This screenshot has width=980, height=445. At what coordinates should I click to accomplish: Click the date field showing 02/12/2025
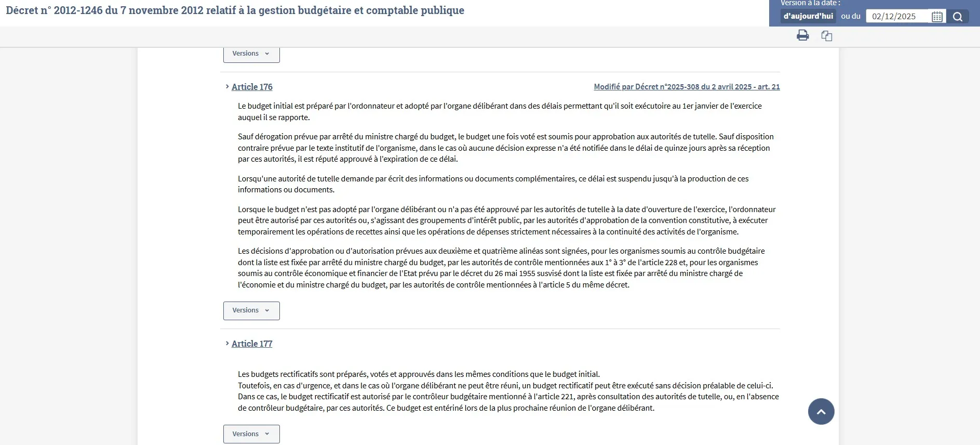[x=896, y=17]
